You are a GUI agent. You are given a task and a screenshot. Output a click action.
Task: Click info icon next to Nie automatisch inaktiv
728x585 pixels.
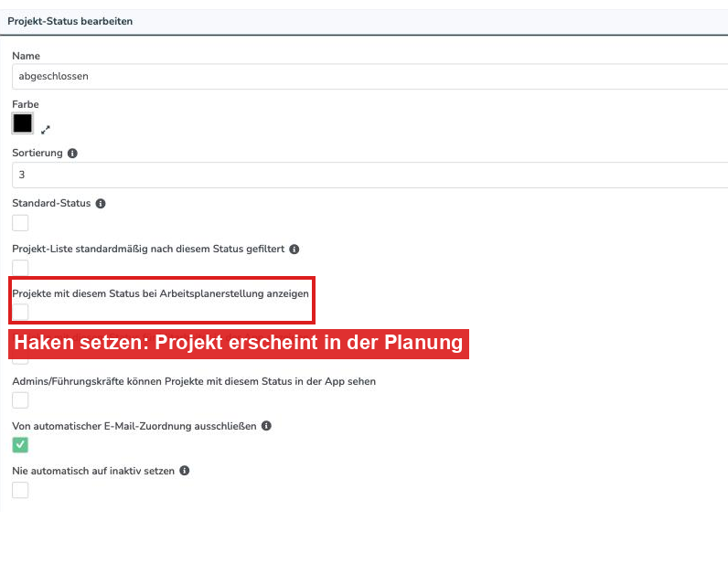click(x=185, y=471)
